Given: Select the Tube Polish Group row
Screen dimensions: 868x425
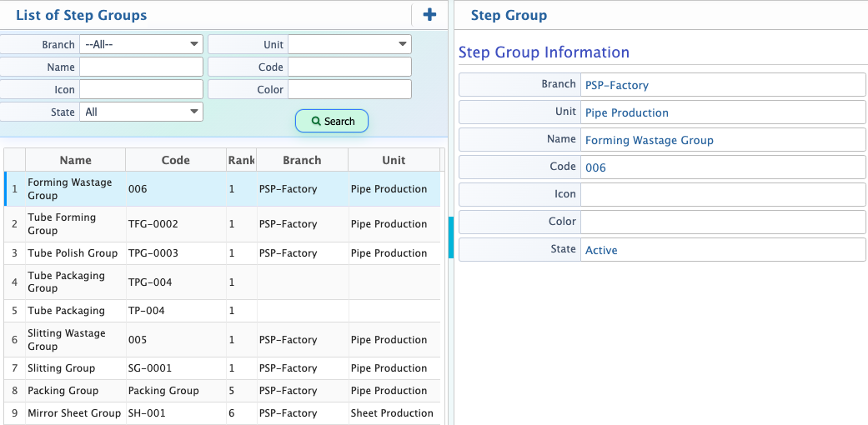Looking at the screenshot, I should [223, 252].
